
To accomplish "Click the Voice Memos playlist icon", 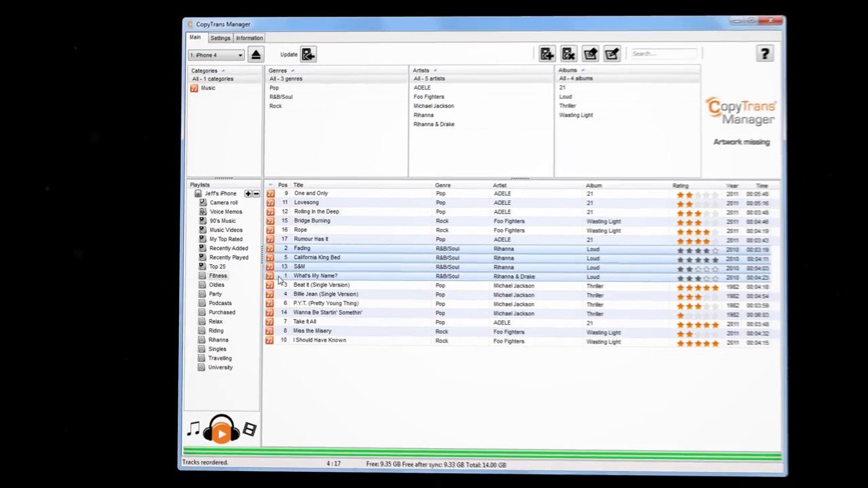I will pyautogui.click(x=203, y=211).
